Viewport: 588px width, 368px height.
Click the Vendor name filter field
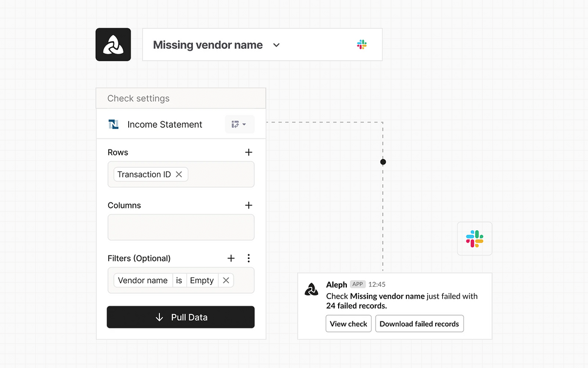tap(143, 280)
